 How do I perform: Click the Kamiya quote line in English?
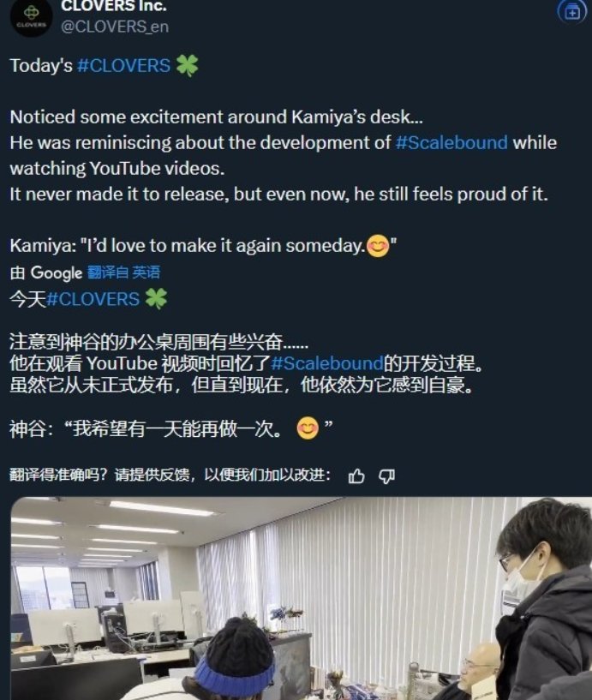[204, 246]
